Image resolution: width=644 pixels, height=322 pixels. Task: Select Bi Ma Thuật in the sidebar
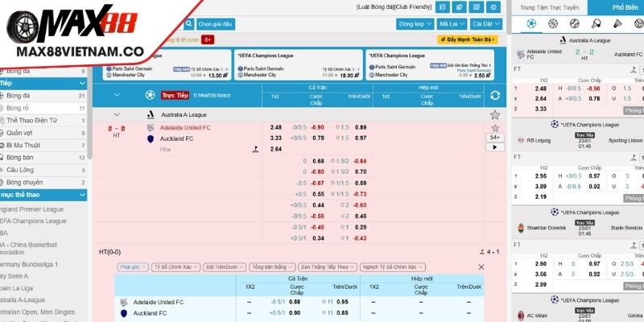[x=43, y=145]
